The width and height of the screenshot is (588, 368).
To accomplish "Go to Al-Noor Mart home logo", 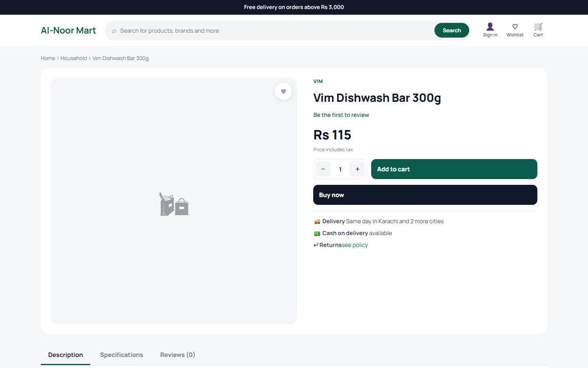I will point(69,30).
